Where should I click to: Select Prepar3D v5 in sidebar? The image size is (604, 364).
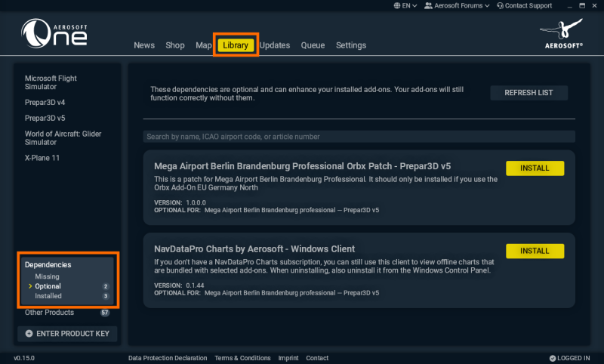(45, 119)
